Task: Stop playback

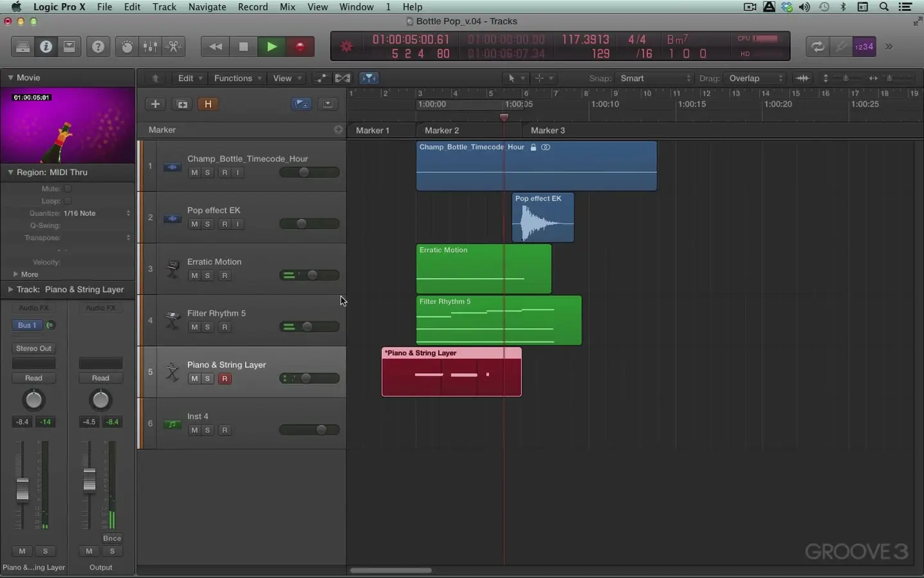Action: click(243, 47)
